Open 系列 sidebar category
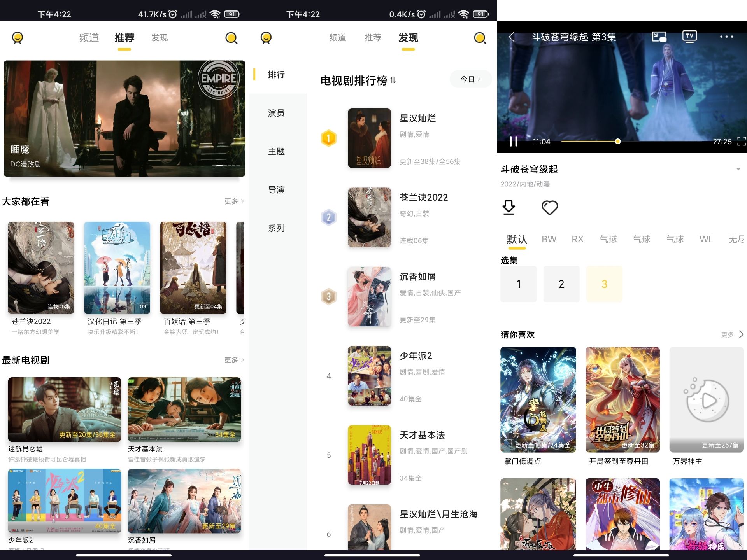Screen dimensions: 747x560 click(276, 228)
